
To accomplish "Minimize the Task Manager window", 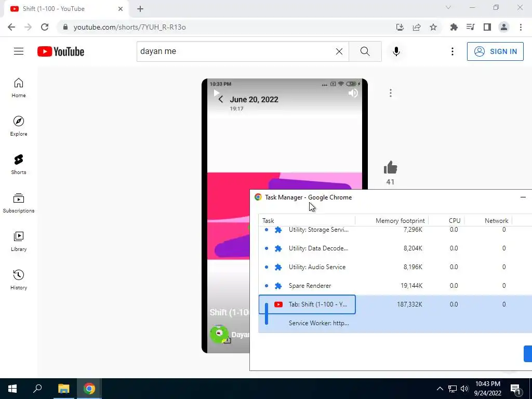I will (x=523, y=197).
